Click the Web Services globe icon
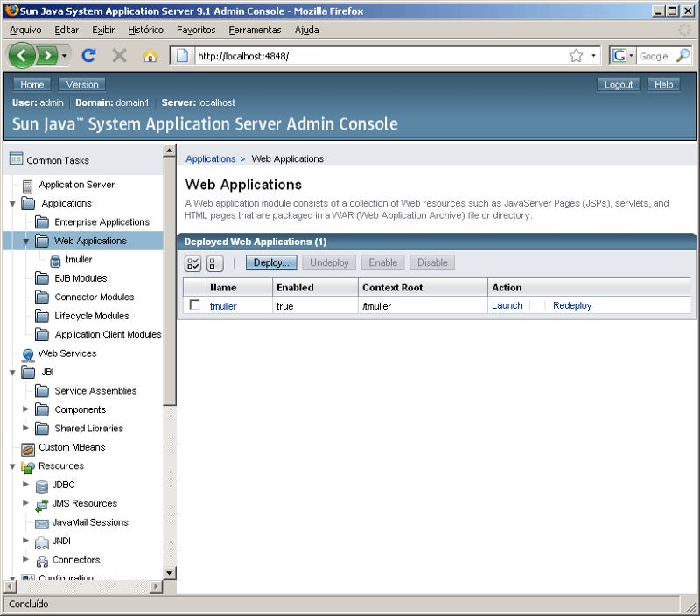The image size is (700, 616). [28, 355]
